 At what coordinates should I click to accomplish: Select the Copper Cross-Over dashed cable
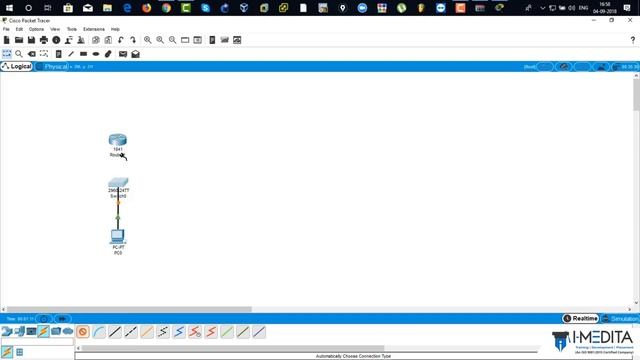(131, 332)
